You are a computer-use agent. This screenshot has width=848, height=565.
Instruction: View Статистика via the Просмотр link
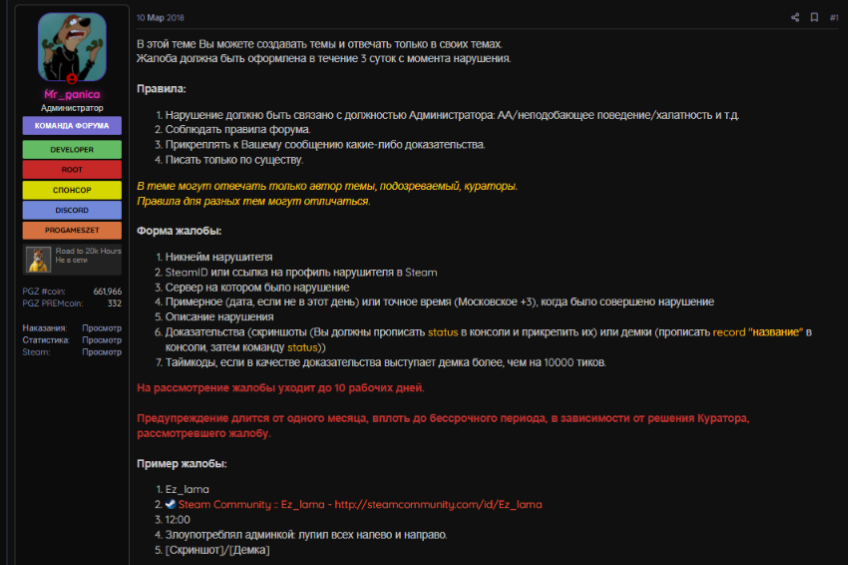[x=102, y=340]
